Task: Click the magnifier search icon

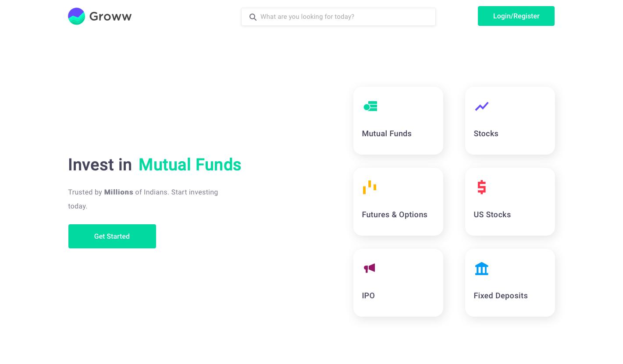Action: 253,17
